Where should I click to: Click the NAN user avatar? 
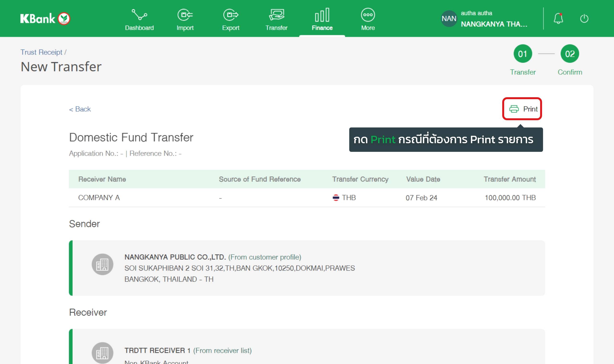pyautogui.click(x=449, y=18)
